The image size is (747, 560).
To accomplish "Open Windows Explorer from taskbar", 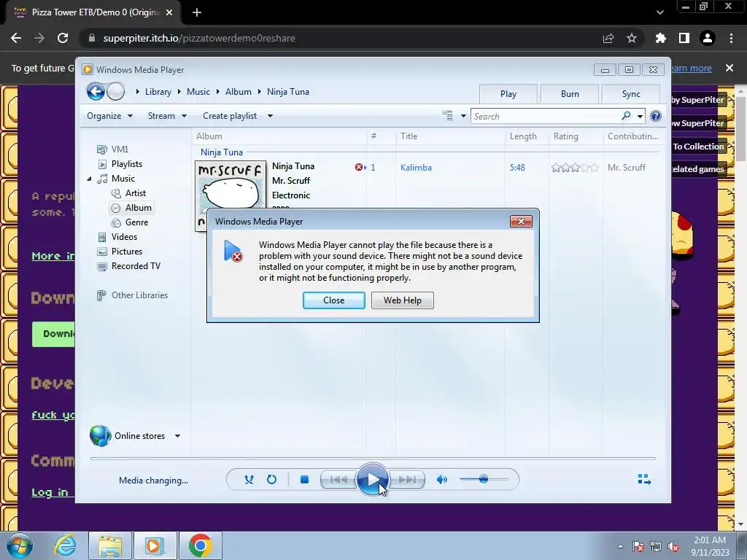I will [x=110, y=545].
